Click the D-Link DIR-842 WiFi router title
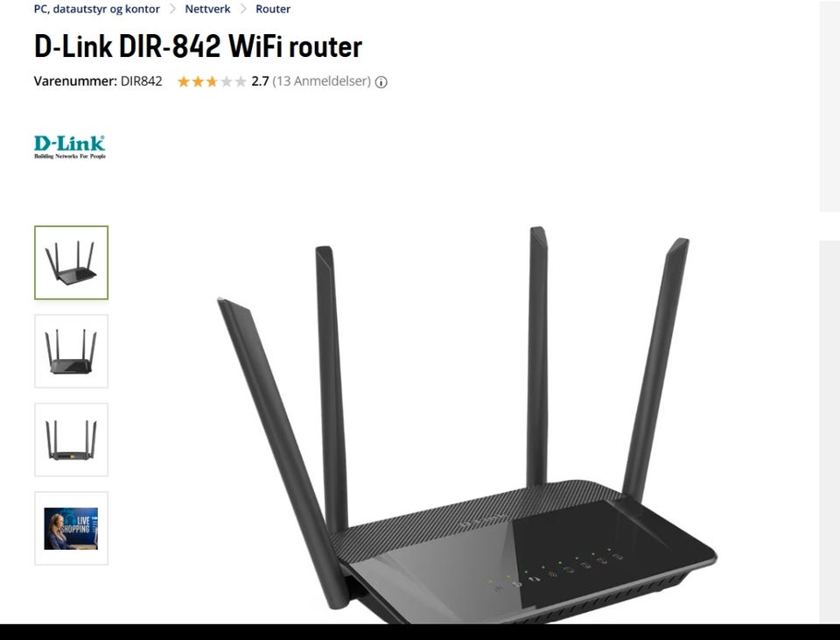 point(199,46)
